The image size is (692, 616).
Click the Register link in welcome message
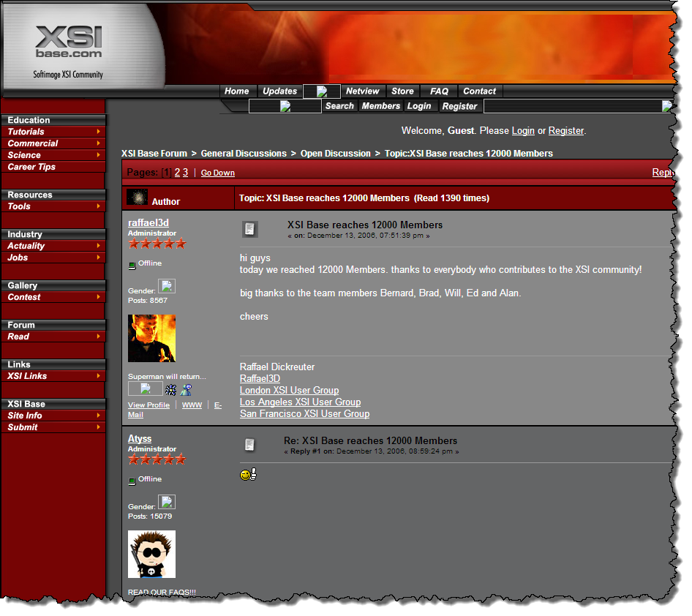coord(565,131)
